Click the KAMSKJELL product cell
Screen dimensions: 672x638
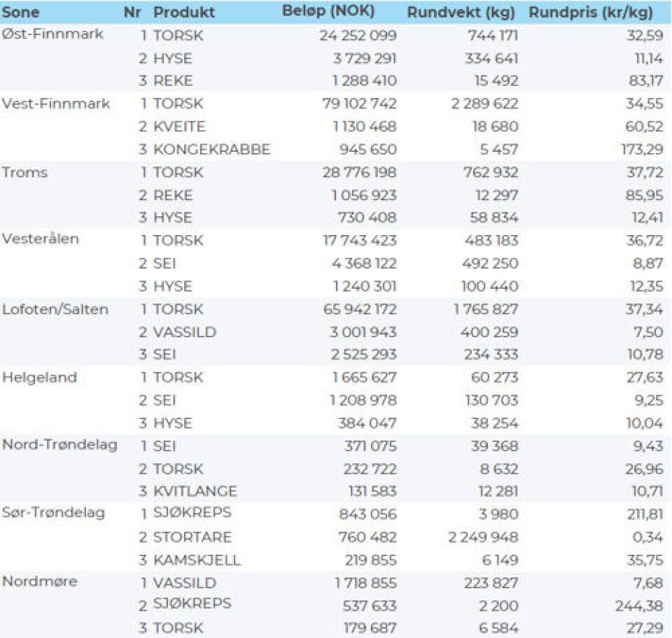(x=197, y=560)
